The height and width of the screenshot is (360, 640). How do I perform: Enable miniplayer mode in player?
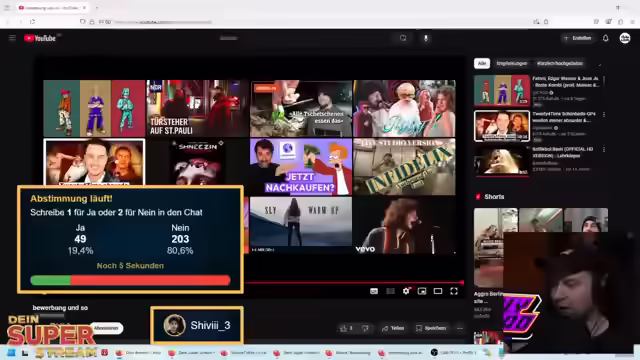(422, 291)
